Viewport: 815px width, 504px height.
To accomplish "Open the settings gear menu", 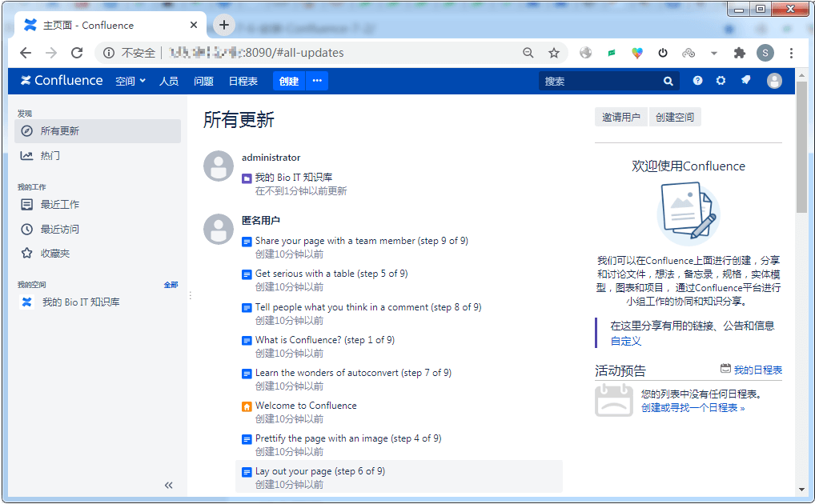I will tap(721, 81).
